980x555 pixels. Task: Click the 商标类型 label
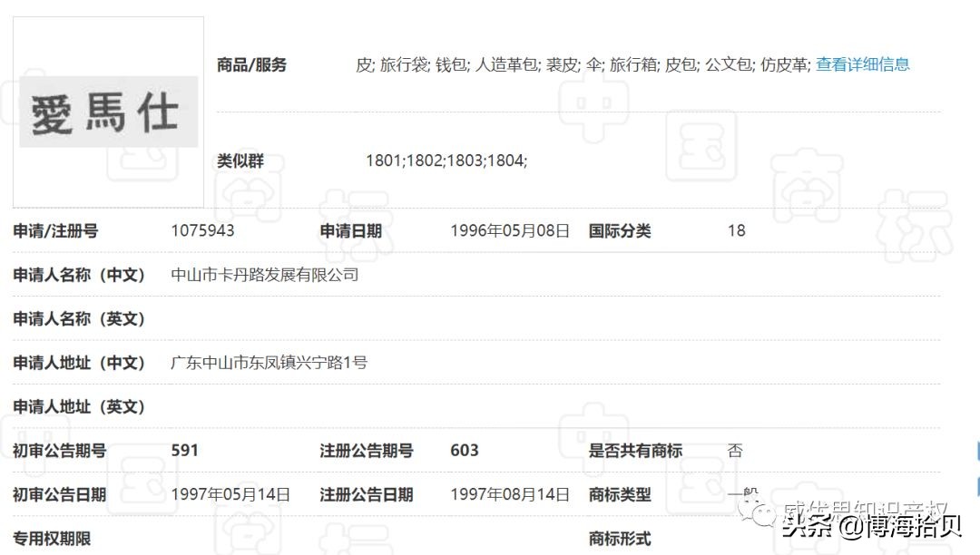(620, 494)
